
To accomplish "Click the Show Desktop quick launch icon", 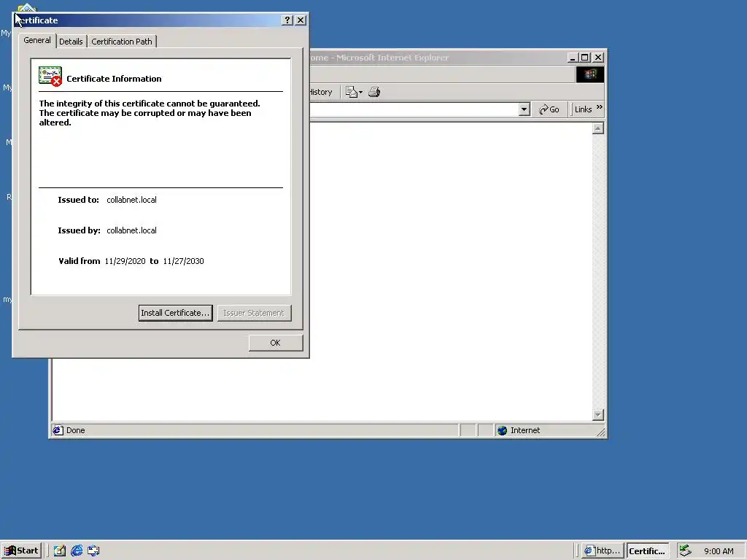I will [59, 551].
